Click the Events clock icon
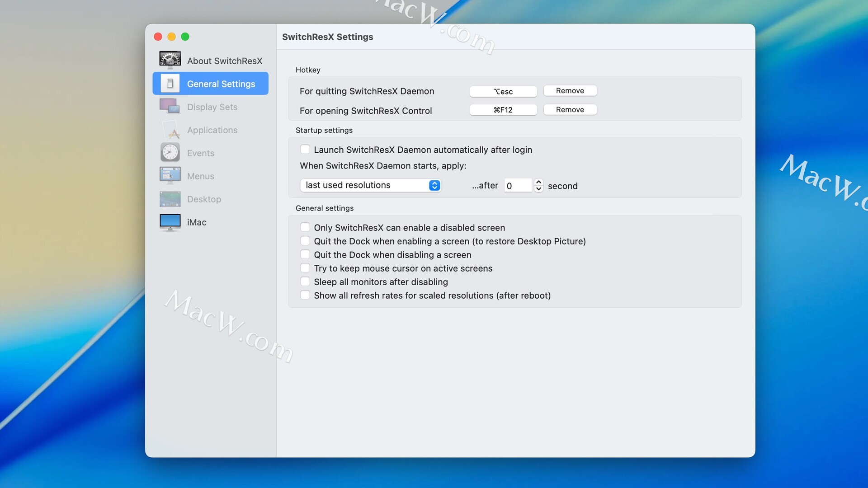Viewport: 868px width, 488px height. click(x=170, y=153)
